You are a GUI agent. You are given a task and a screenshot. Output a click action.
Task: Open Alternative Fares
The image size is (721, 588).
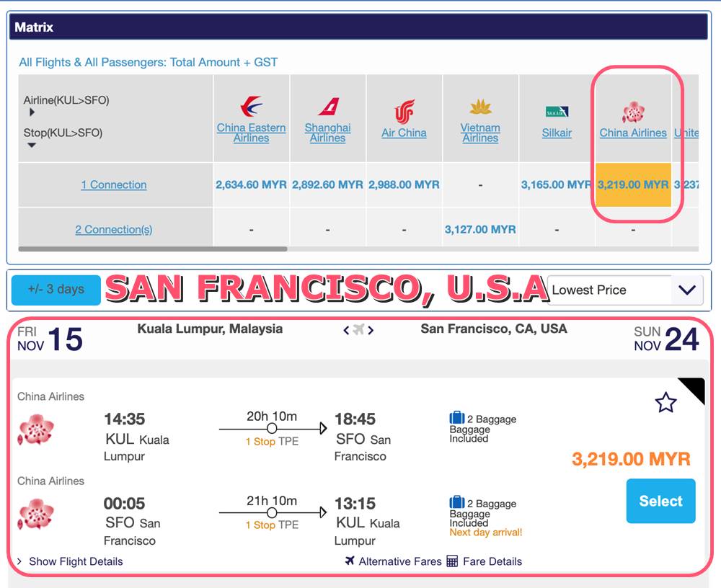400,561
